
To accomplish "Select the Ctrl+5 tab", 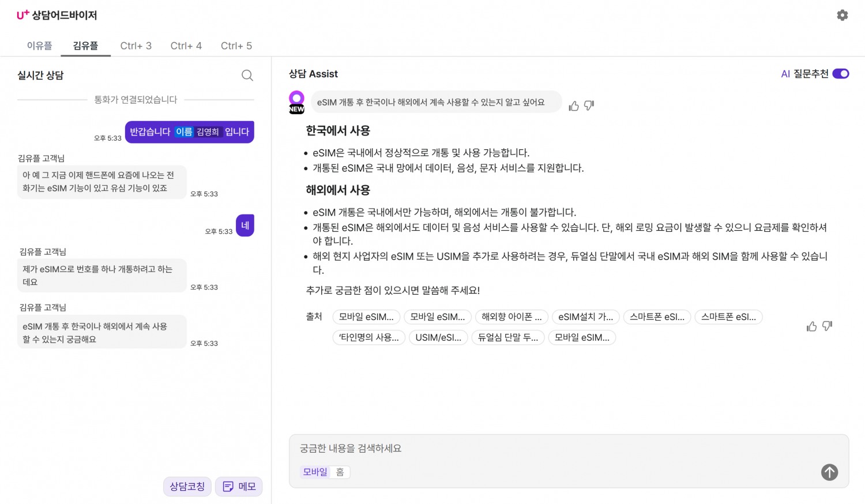I will click(236, 46).
